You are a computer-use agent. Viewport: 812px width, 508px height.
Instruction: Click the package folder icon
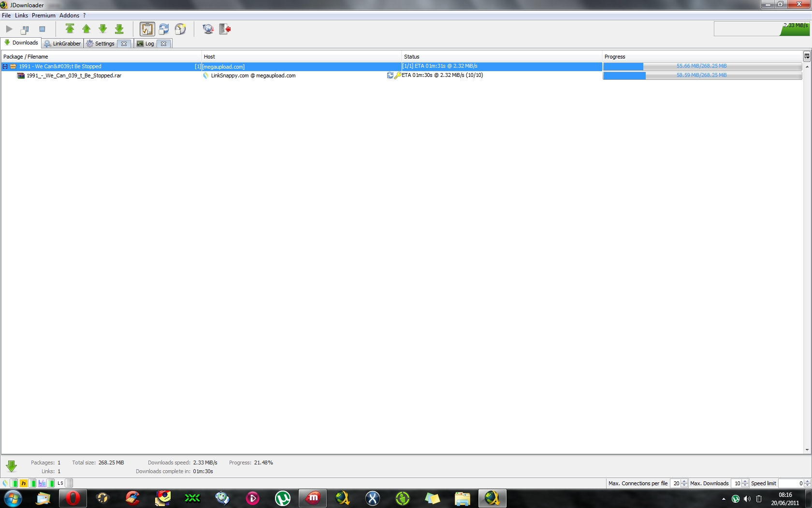[x=13, y=66]
